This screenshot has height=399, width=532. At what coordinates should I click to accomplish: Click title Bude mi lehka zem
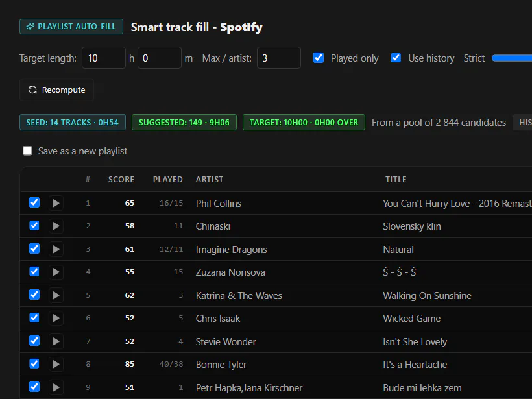point(422,388)
